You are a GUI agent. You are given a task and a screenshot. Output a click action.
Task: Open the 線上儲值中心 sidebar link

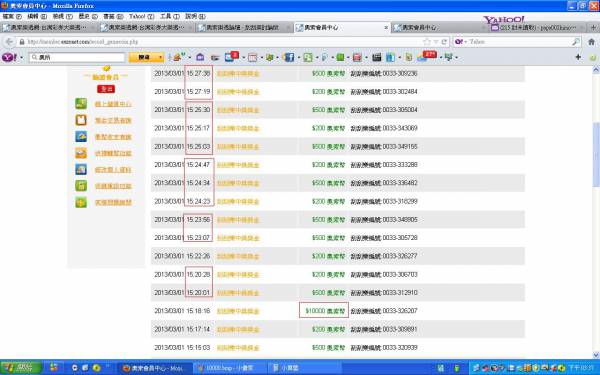coord(113,104)
